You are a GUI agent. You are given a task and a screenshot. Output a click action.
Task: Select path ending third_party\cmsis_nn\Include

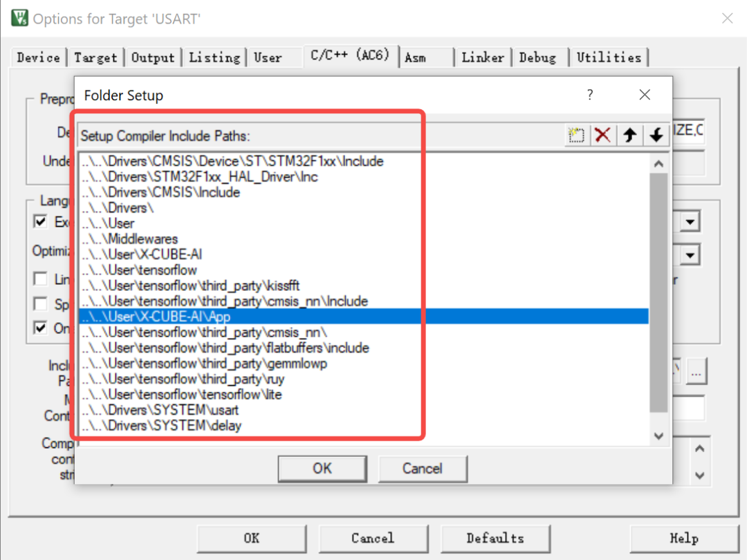[x=364, y=301]
